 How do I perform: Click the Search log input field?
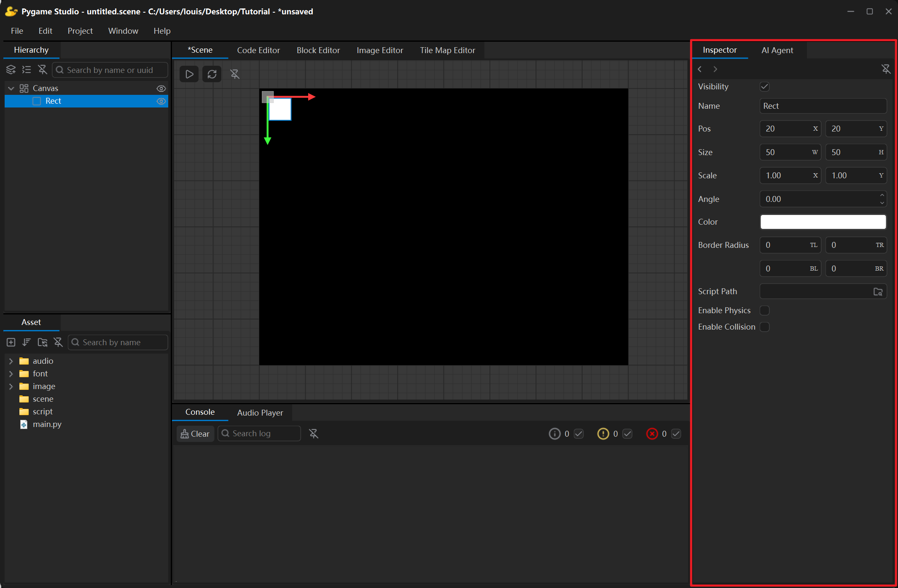point(259,433)
